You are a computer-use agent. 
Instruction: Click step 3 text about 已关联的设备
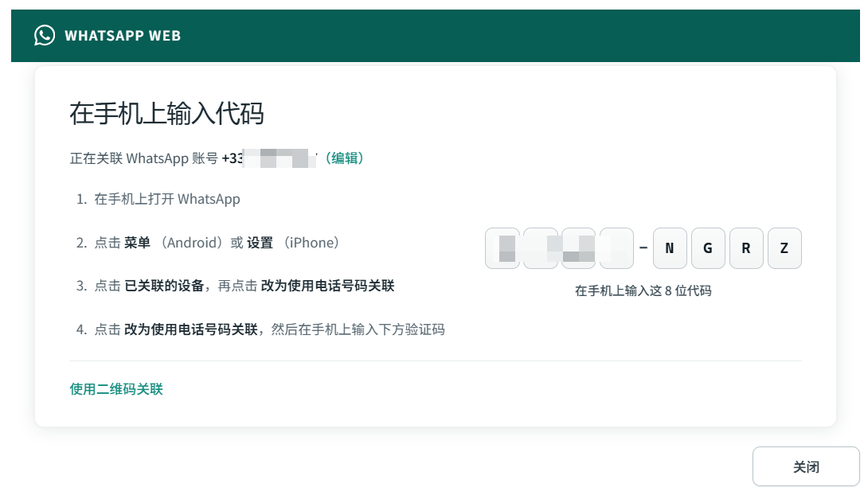pos(244,286)
